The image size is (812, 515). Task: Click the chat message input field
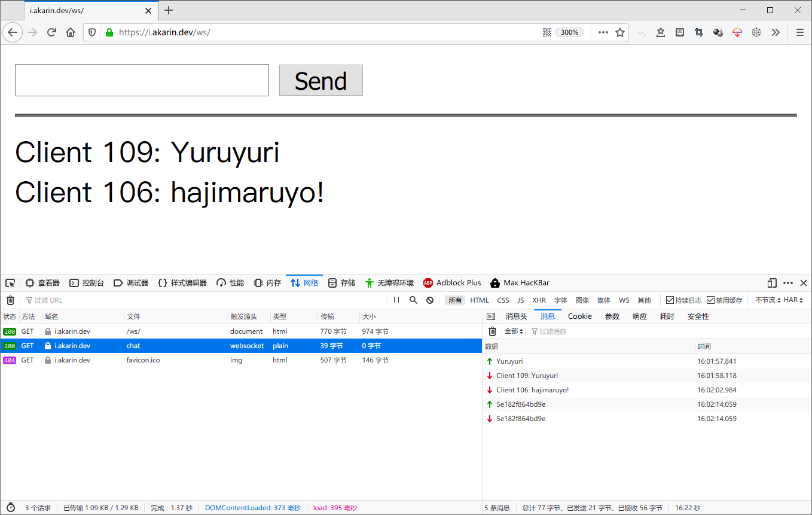[142, 80]
